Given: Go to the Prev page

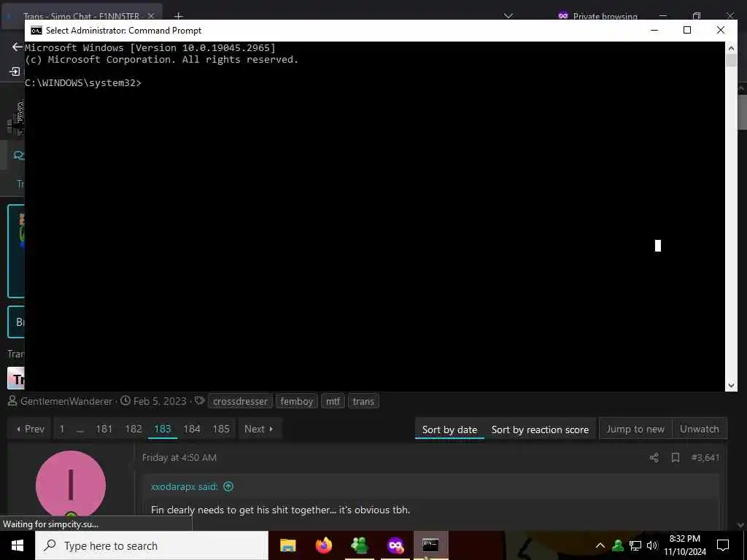Looking at the screenshot, I should tap(30, 429).
